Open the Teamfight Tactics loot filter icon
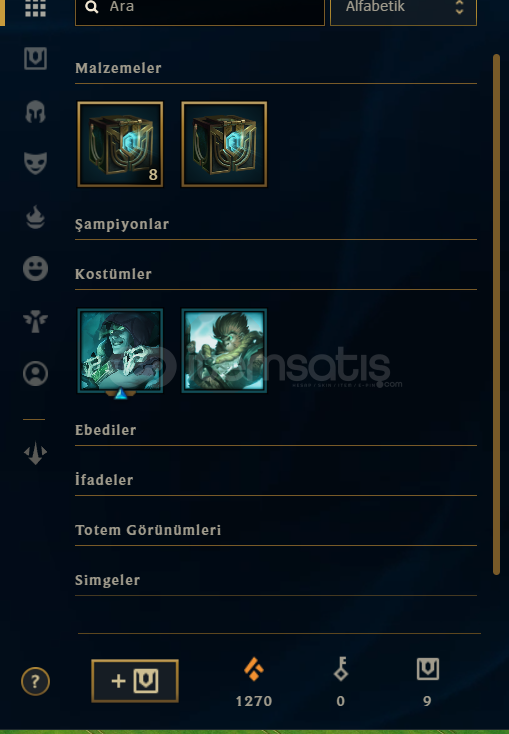Image resolution: width=509 pixels, height=734 pixels. tap(36, 453)
